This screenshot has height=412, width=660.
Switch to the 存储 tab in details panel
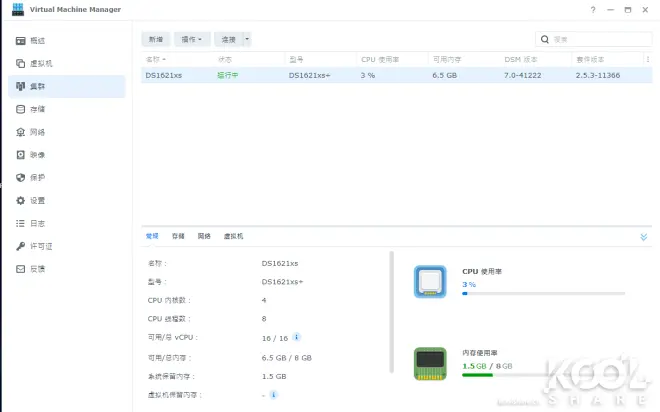click(x=178, y=236)
